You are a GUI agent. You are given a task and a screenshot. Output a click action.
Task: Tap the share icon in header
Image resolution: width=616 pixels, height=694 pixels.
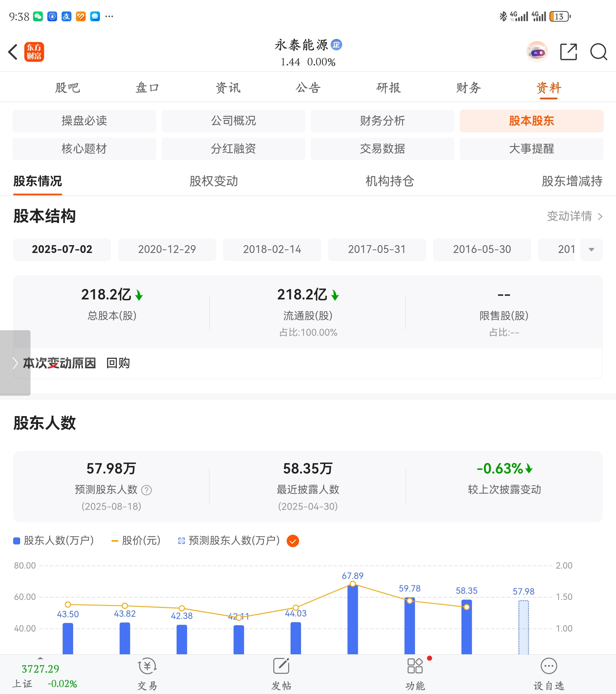coord(568,52)
